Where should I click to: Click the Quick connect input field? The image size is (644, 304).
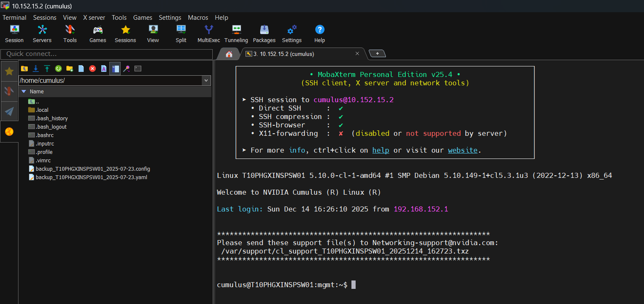coord(107,54)
